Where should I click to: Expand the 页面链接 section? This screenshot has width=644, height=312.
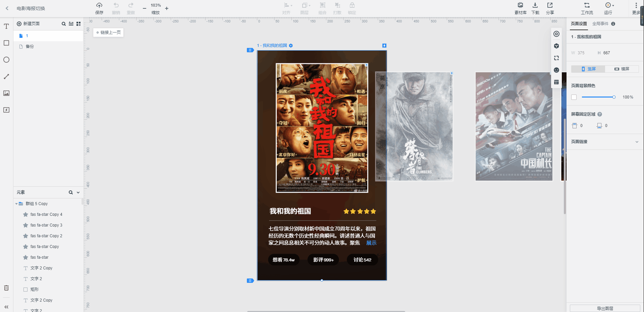[x=637, y=142]
